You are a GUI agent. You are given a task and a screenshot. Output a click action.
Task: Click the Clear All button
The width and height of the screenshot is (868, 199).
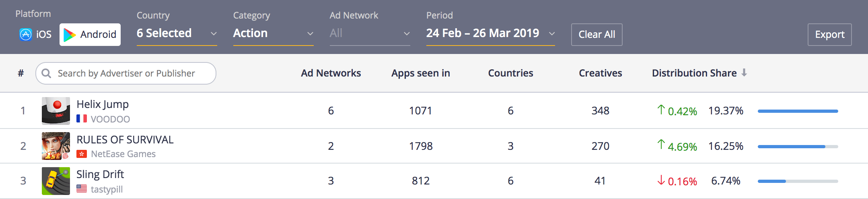[596, 35]
